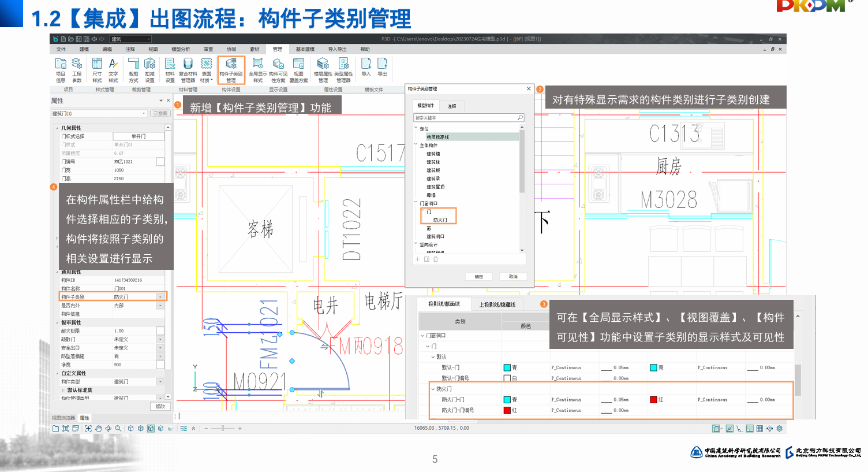The height and width of the screenshot is (472, 868).
Task: Open 楼层属性管理 tool
Action: (323, 70)
